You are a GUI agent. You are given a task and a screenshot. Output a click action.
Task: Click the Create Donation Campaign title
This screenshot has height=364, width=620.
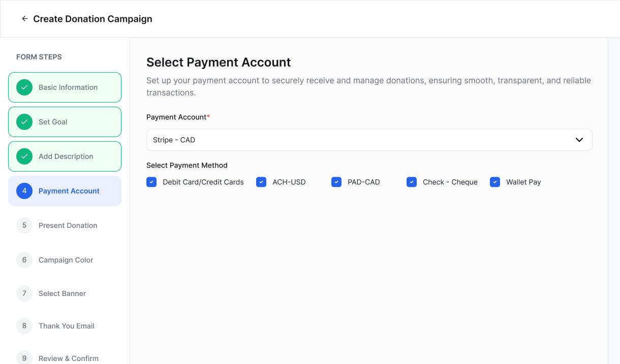92,19
